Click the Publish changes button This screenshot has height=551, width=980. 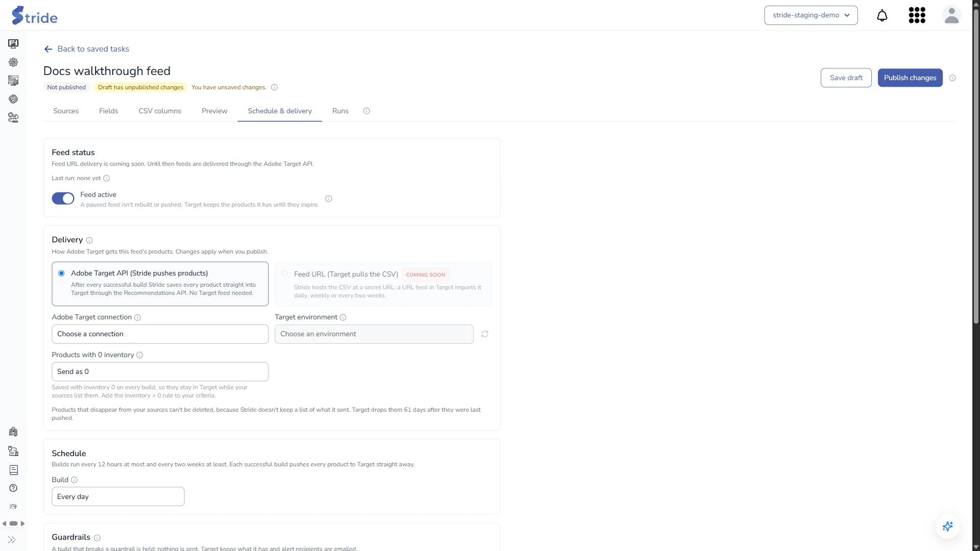pyautogui.click(x=910, y=78)
